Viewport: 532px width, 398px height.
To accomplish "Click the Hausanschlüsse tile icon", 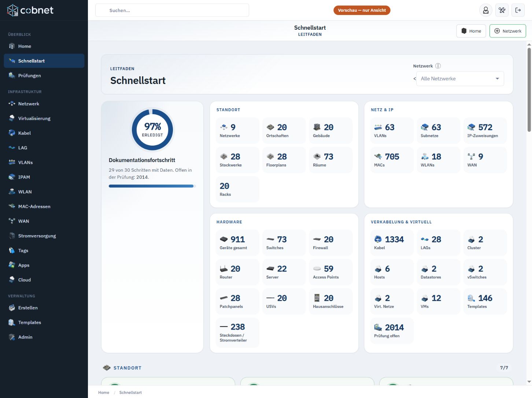I will [317, 298].
